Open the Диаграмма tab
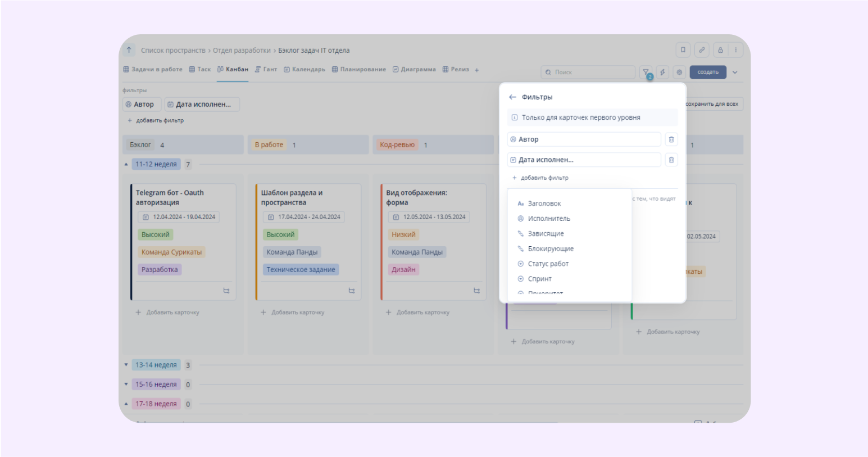868x457 pixels. coord(414,70)
